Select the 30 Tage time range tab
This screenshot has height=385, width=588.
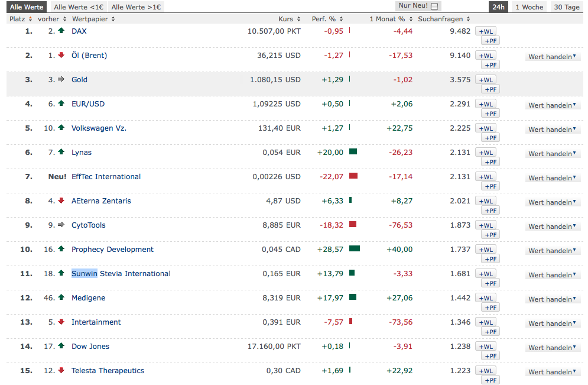(567, 7)
